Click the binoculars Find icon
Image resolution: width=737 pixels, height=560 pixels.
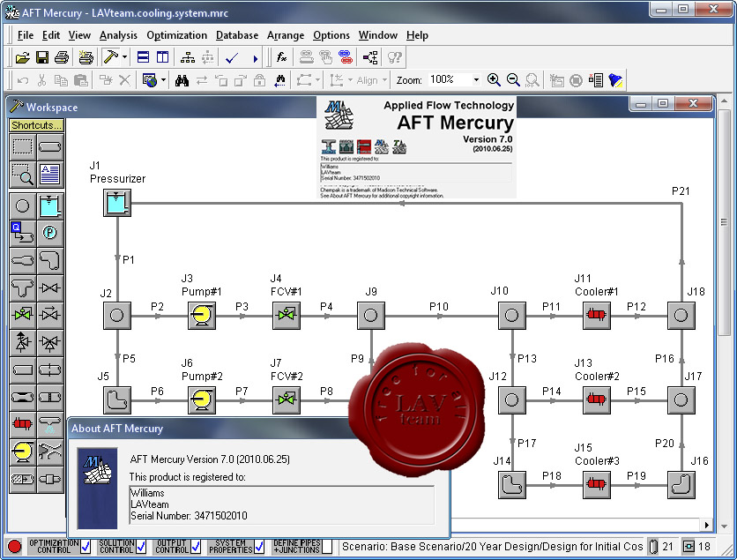[182, 80]
